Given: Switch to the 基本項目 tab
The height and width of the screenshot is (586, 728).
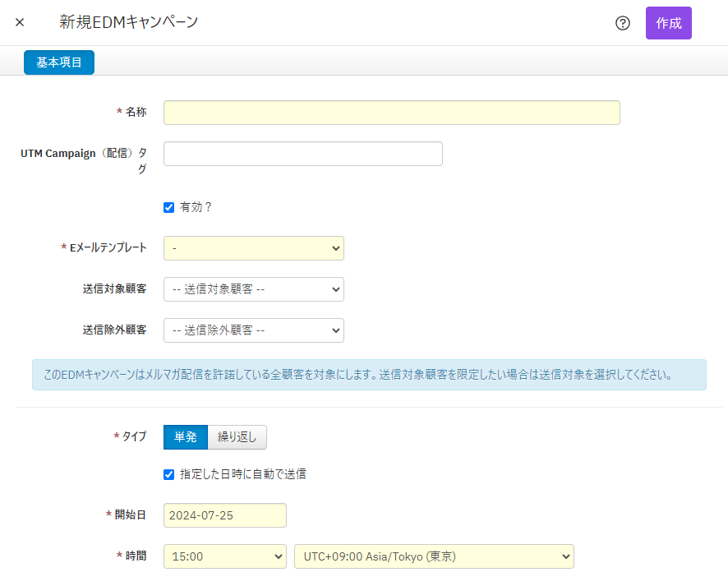Looking at the screenshot, I should click(59, 62).
